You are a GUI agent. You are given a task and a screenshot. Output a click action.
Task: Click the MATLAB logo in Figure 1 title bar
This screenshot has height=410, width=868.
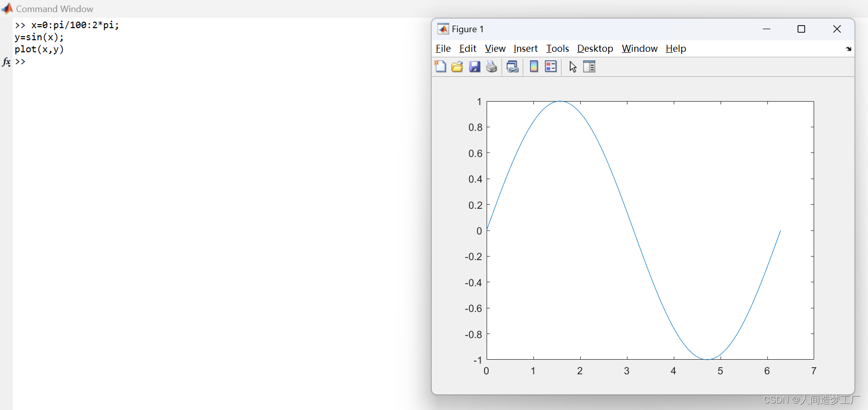443,29
